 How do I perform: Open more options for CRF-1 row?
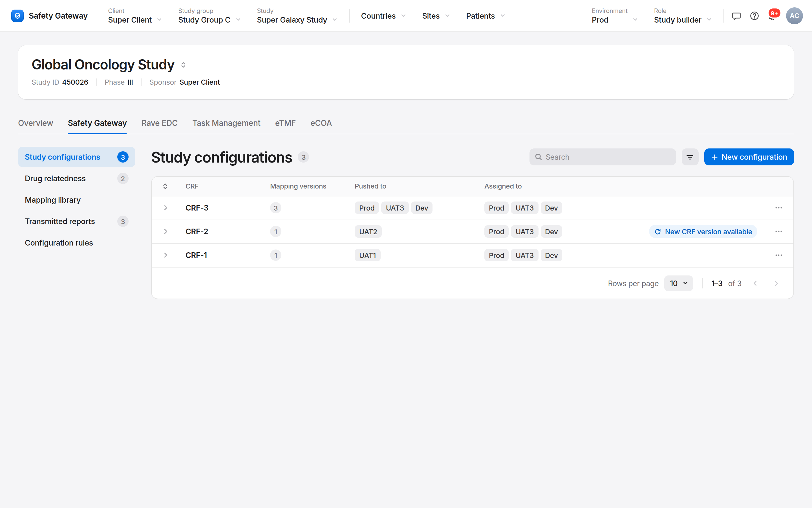click(x=778, y=255)
